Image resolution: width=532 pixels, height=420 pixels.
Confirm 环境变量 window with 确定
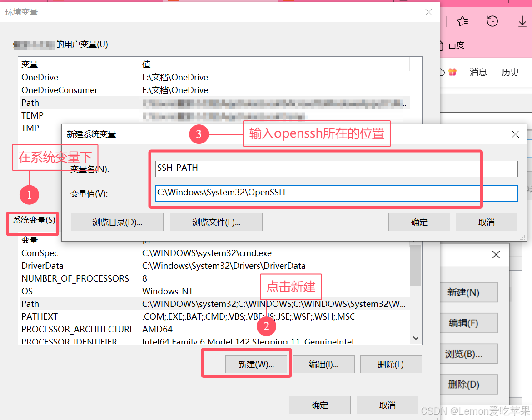pos(319,405)
